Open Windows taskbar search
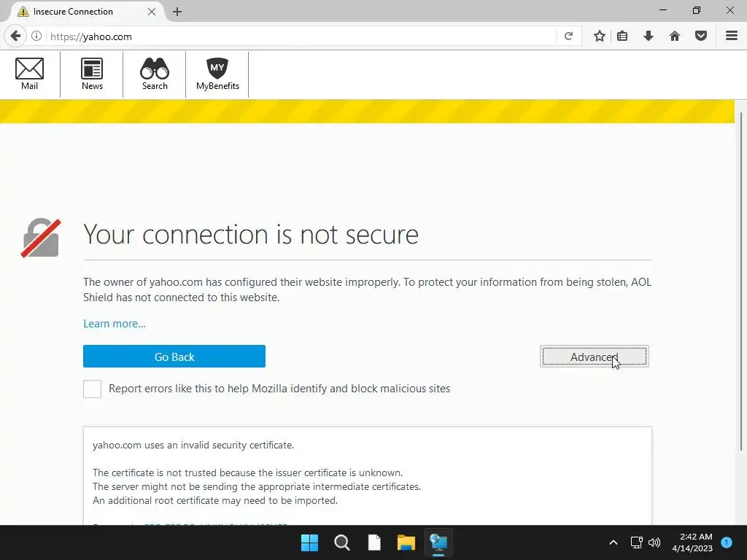The image size is (747, 560). pos(342,542)
